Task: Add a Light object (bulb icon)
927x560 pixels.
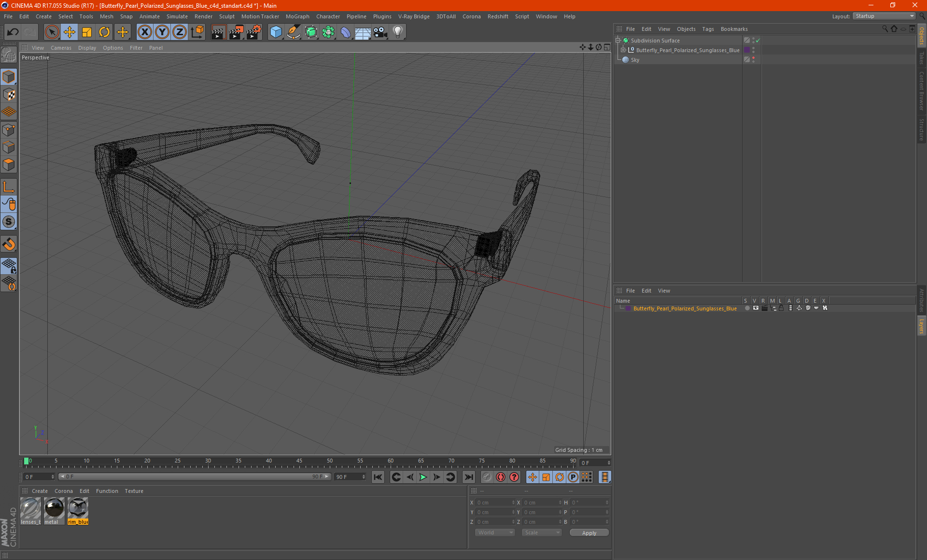Action: 398,32
